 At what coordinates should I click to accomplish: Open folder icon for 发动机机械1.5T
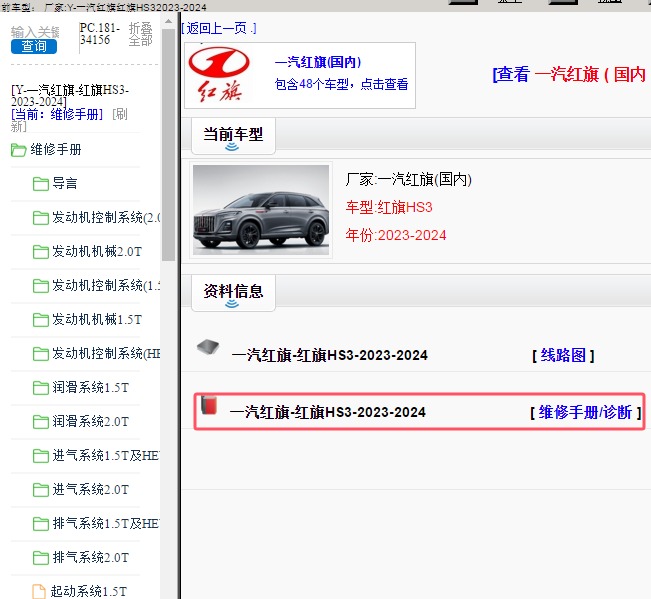click(x=41, y=320)
